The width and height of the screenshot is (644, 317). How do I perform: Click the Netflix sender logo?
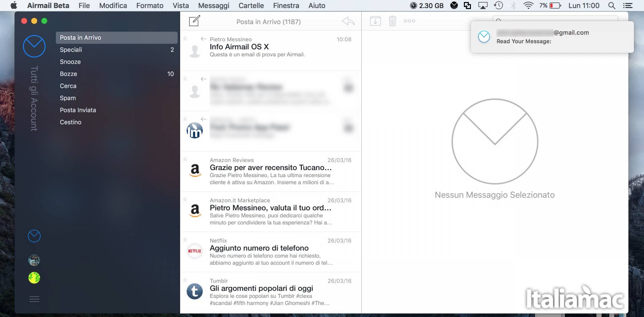[x=195, y=251]
